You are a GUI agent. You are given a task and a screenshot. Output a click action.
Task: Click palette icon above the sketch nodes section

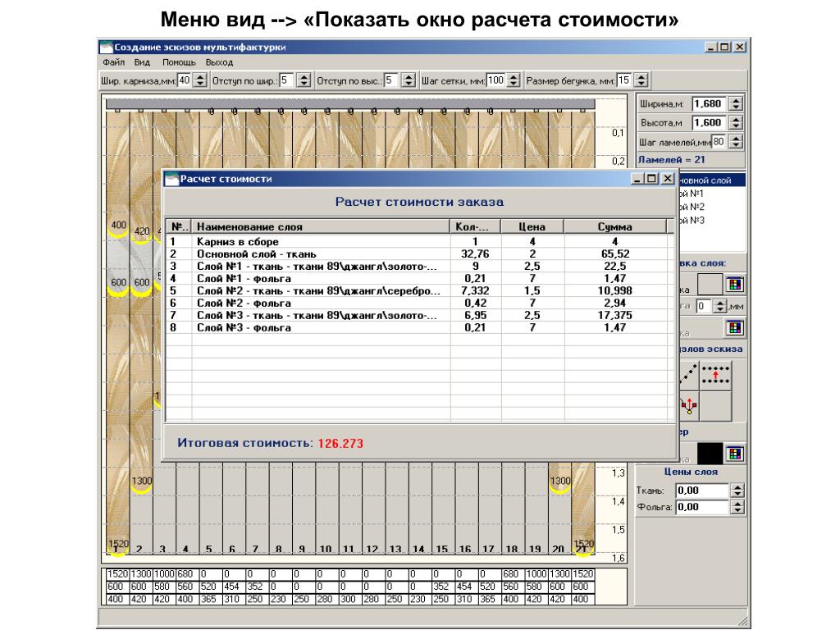tap(736, 327)
